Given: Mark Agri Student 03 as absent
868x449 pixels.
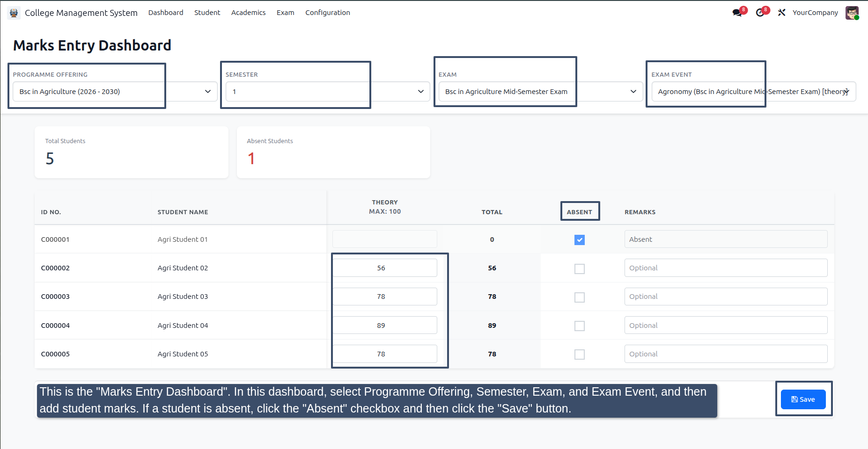Looking at the screenshot, I should 580,297.
